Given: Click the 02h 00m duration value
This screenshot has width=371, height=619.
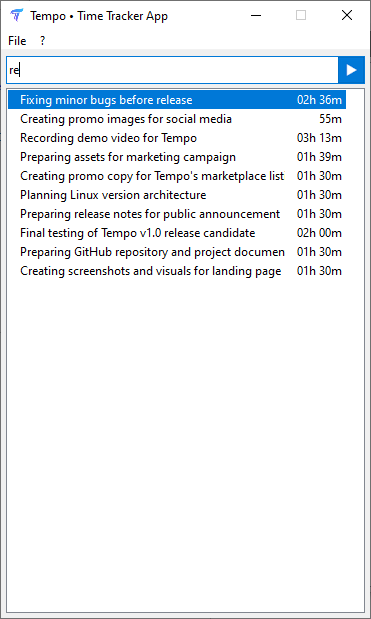Looking at the screenshot, I should (319, 233).
